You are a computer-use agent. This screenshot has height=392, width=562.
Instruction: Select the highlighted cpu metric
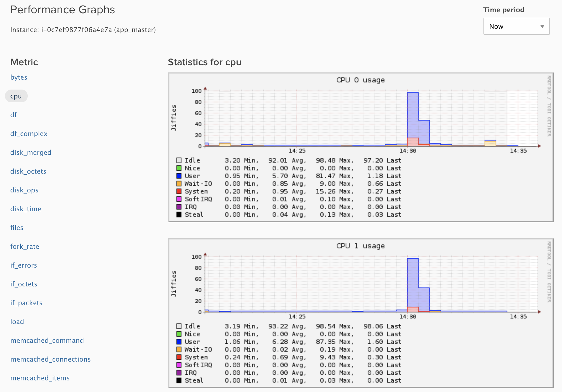click(16, 96)
